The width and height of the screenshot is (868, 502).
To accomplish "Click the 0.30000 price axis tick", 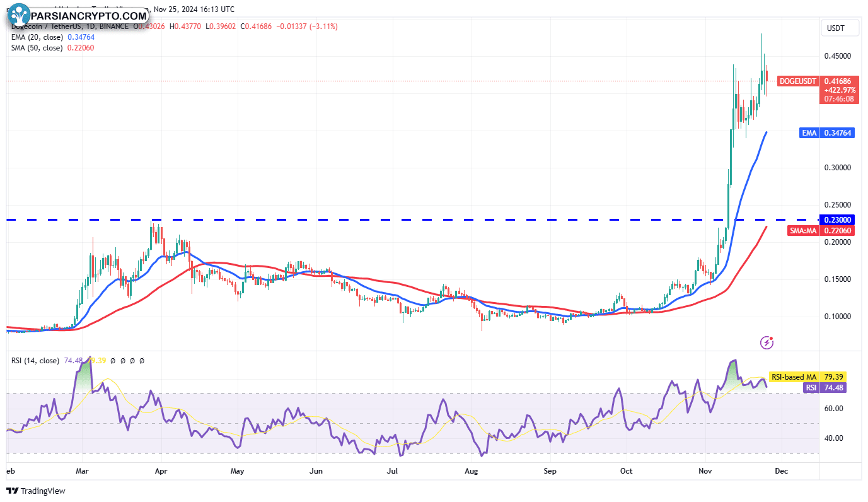I will (x=838, y=168).
